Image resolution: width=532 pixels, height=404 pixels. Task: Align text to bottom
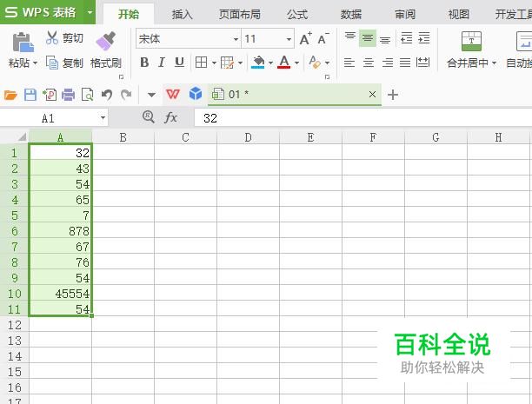pyautogui.click(x=385, y=39)
